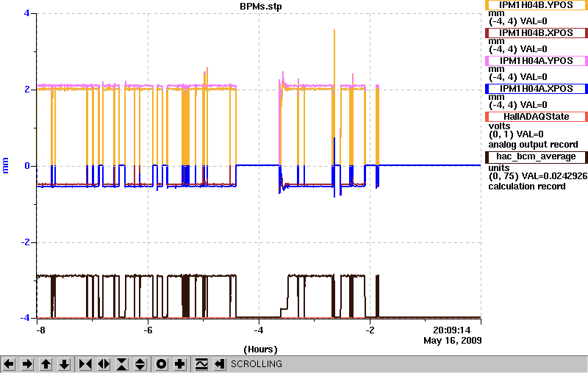Pan the plot left with the left arrow
The image size is (588, 373).
9,364
